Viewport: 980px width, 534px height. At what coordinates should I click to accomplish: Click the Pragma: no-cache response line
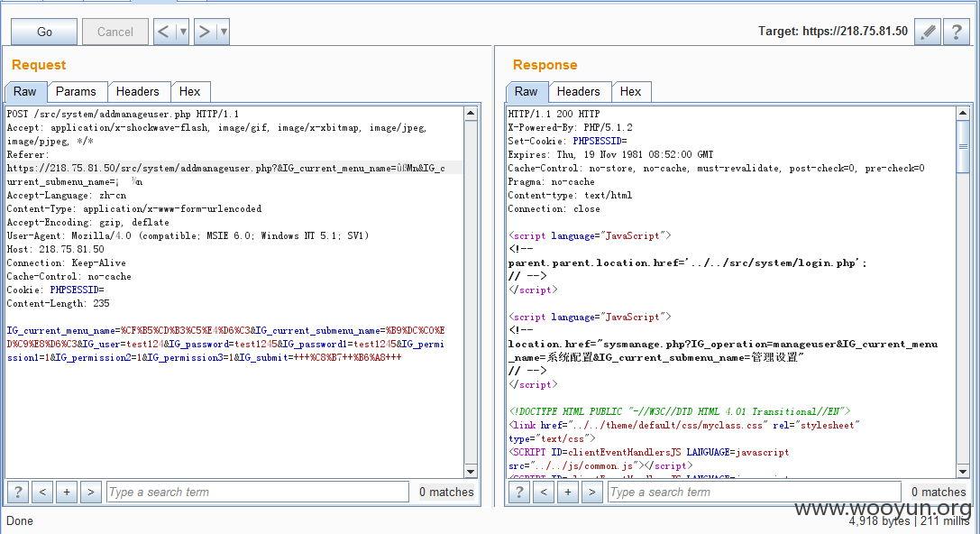click(x=551, y=181)
